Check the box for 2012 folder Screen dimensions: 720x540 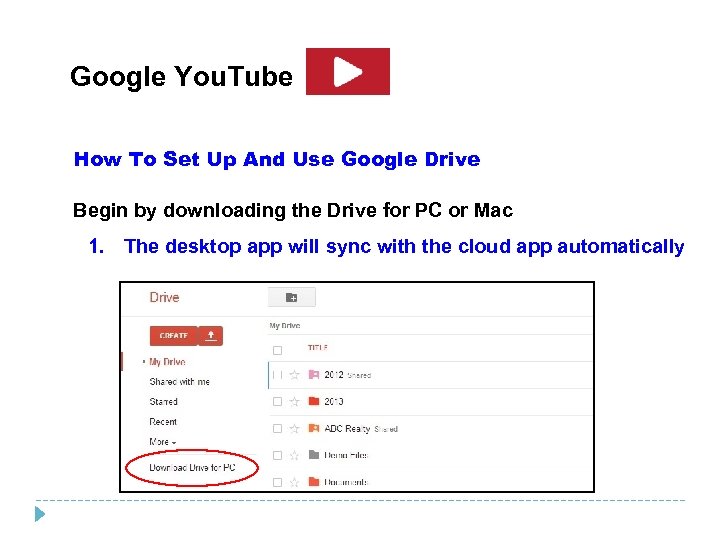(277, 375)
